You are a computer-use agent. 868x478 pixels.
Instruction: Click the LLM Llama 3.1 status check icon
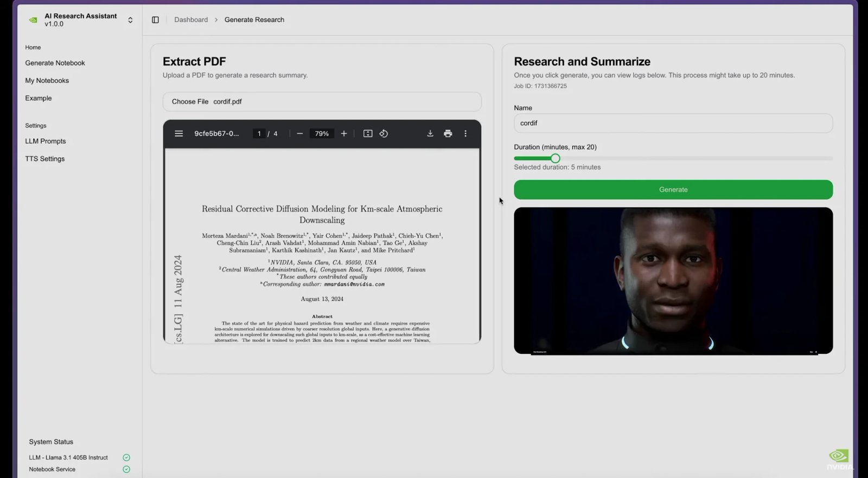click(x=126, y=457)
